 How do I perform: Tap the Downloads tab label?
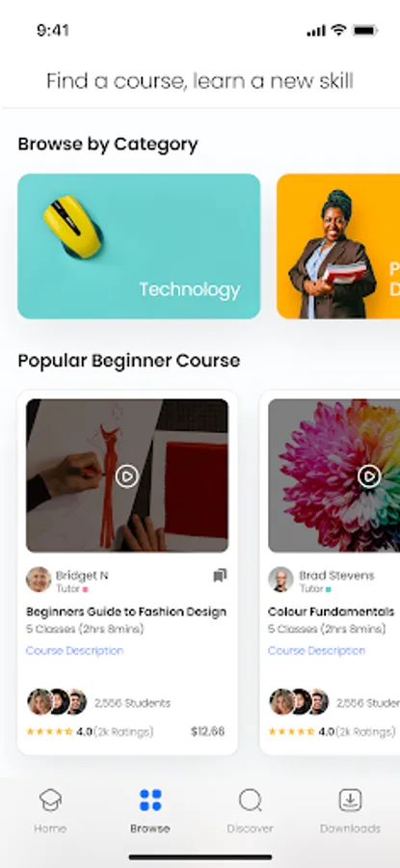pyautogui.click(x=350, y=828)
